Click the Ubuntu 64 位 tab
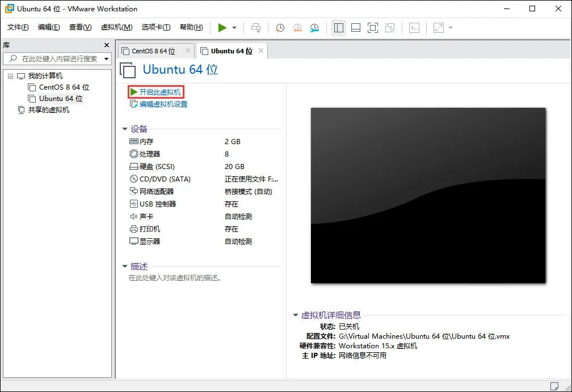Image resolution: width=572 pixels, height=392 pixels. (x=232, y=51)
